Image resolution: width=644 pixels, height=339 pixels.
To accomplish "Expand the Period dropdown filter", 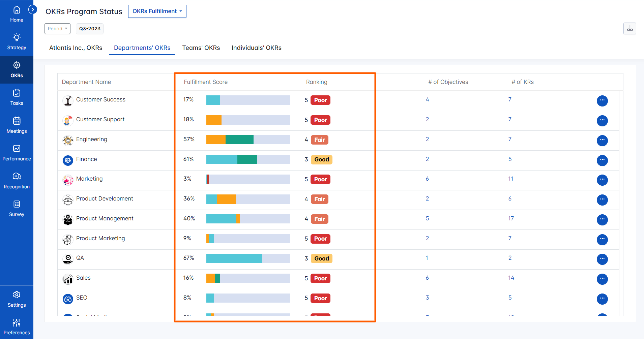I will pyautogui.click(x=57, y=29).
